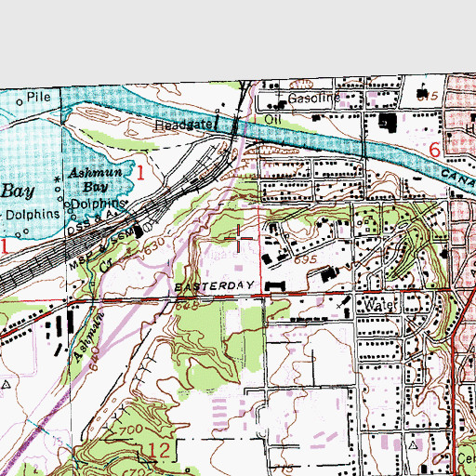
Task: Click the '640' contour label along the creek
Action: [x=95, y=358]
